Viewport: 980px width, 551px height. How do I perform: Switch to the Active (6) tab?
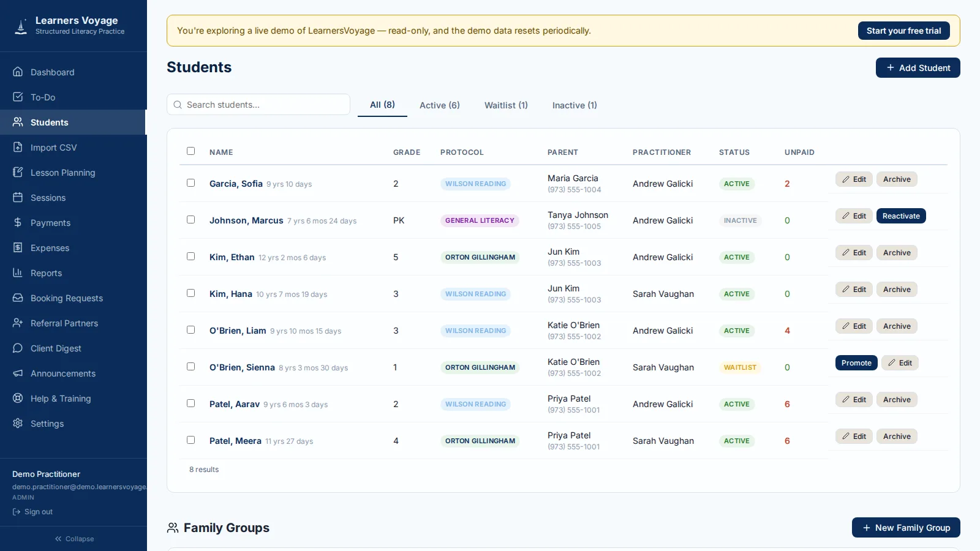[440, 105]
